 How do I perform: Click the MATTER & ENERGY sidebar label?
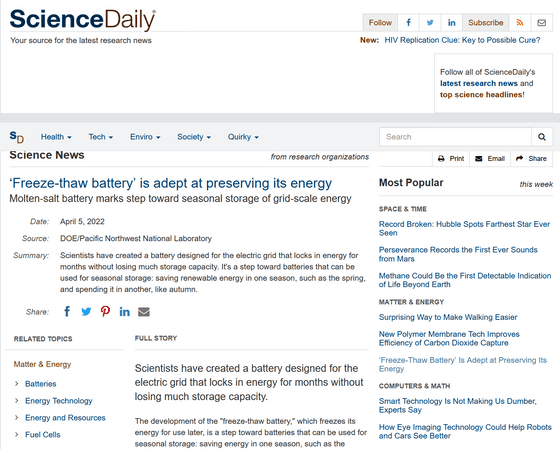pyautogui.click(x=411, y=302)
